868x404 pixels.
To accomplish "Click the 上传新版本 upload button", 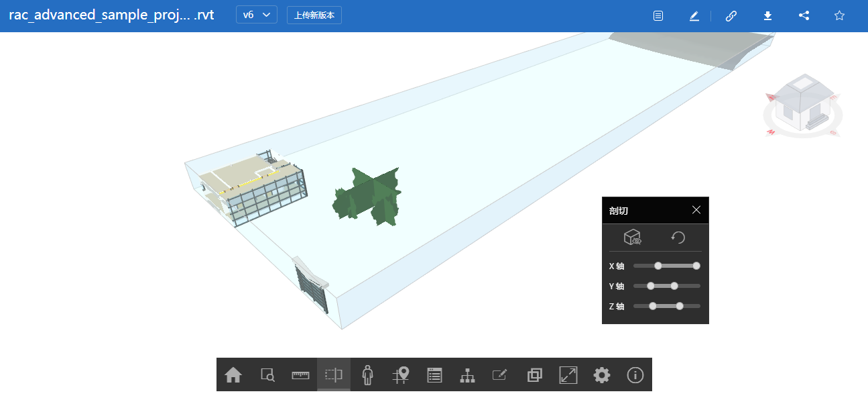I will pyautogui.click(x=314, y=15).
